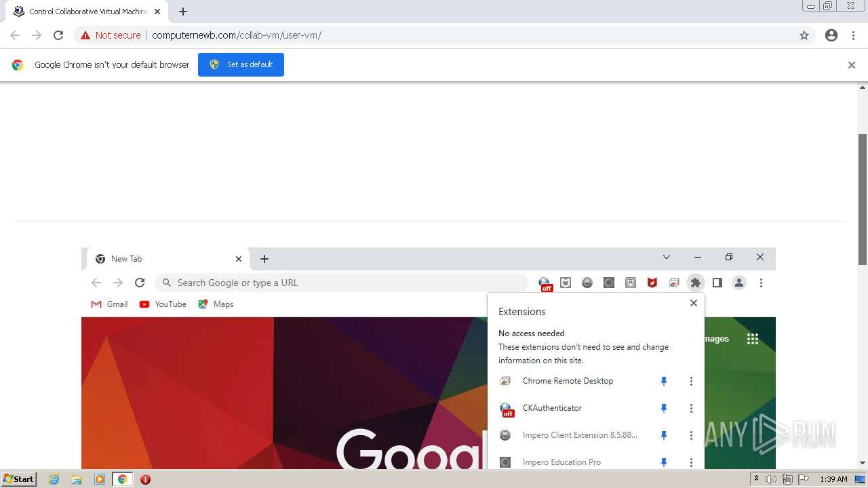Image resolution: width=868 pixels, height=488 pixels.
Task: Open Gmail bookmark
Action: (x=109, y=304)
